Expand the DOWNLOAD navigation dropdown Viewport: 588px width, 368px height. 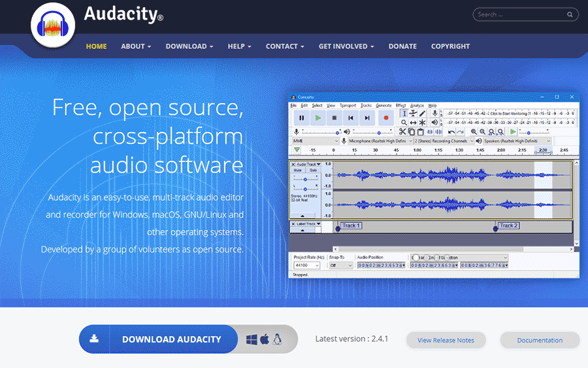point(189,46)
